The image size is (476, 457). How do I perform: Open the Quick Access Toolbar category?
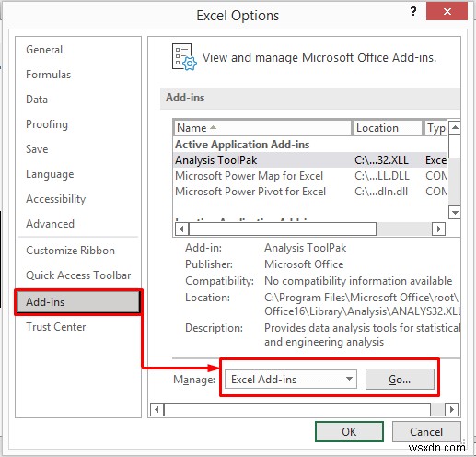click(78, 275)
